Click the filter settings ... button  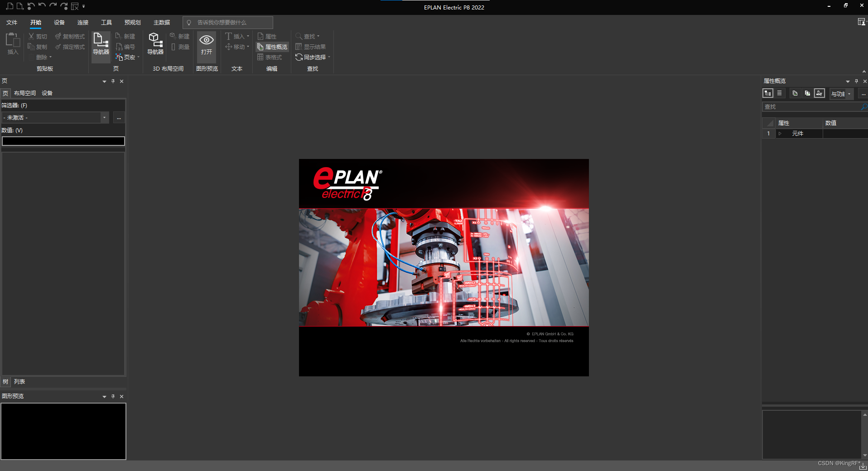point(119,117)
